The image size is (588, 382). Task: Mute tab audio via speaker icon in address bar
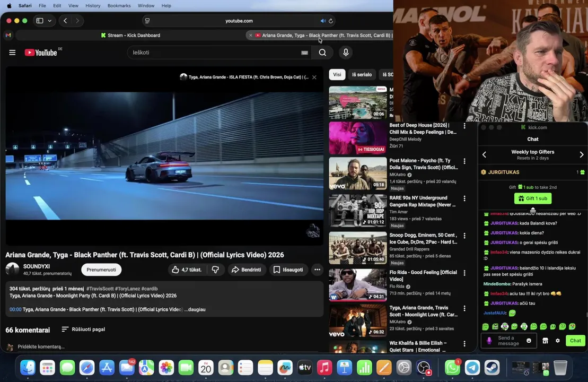[x=323, y=21]
